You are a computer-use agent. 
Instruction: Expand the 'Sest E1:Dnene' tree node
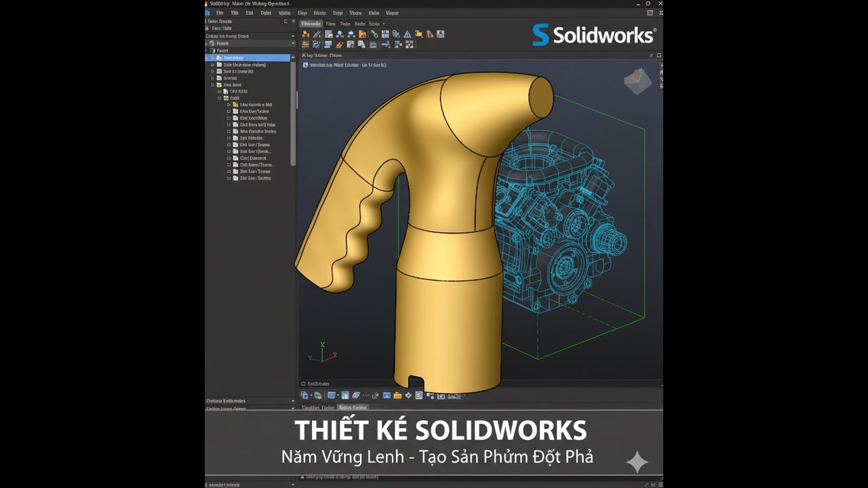point(212,71)
